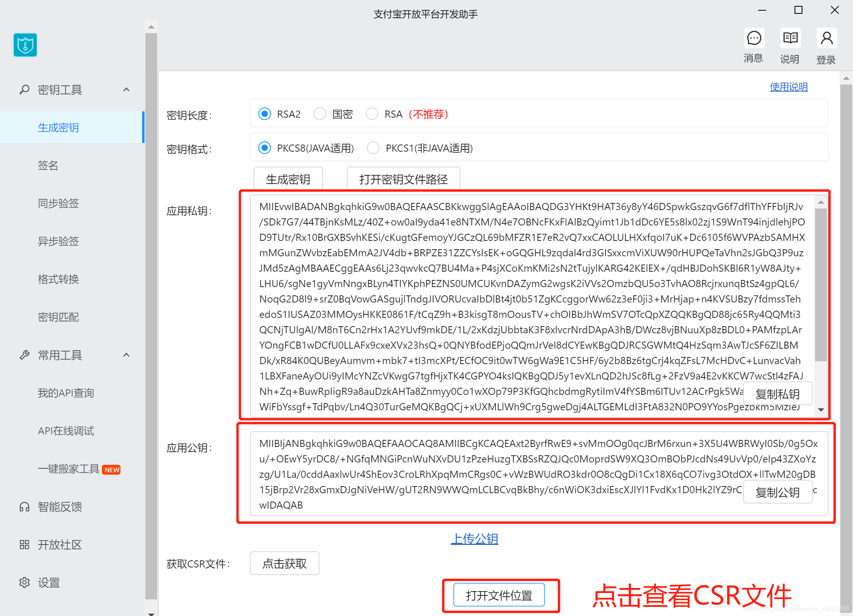
Task: Select the RSA (不推荐) radio button
Action: click(372, 114)
